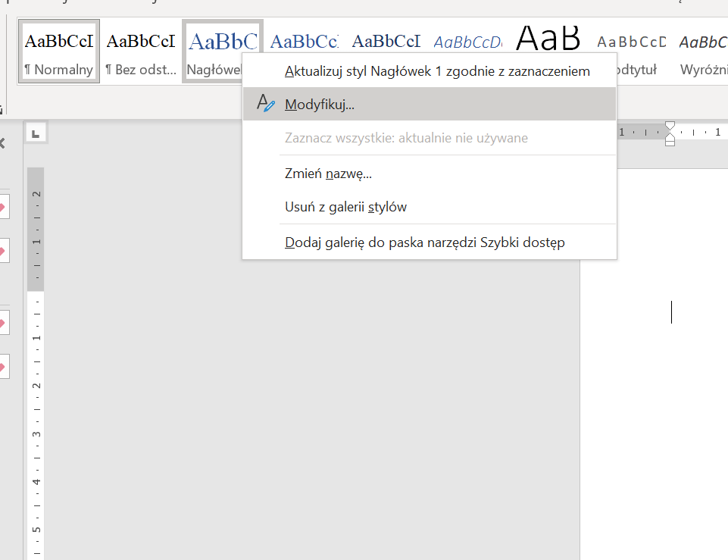Apply the large AaB title style
The height and width of the screenshot is (560, 728).
click(548, 38)
